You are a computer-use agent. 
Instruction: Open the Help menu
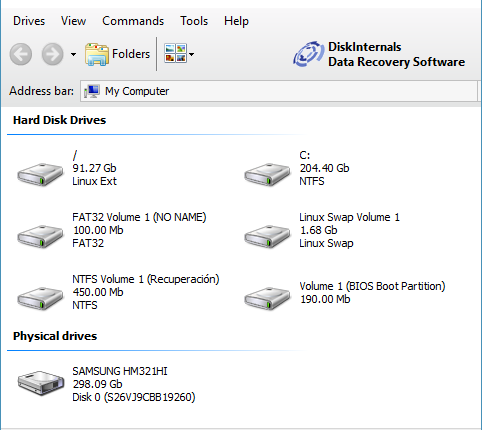[236, 21]
